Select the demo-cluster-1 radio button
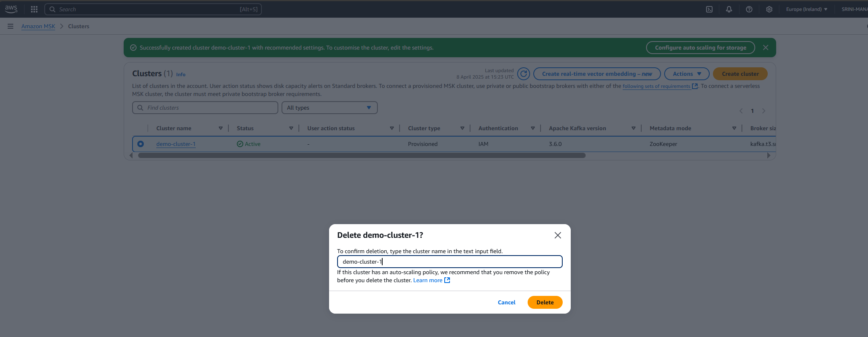The width and height of the screenshot is (868, 337). pyautogui.click(x=141, y=144)
